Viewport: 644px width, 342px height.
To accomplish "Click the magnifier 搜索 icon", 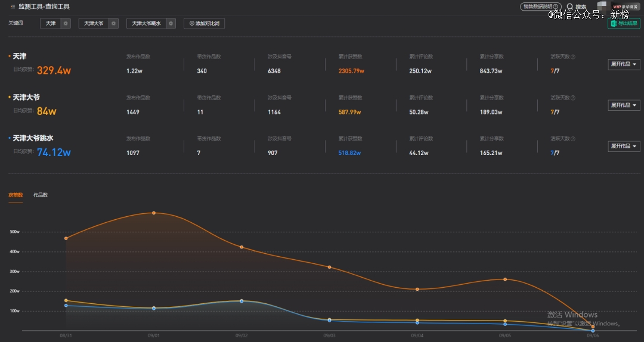I will [570, 7].
